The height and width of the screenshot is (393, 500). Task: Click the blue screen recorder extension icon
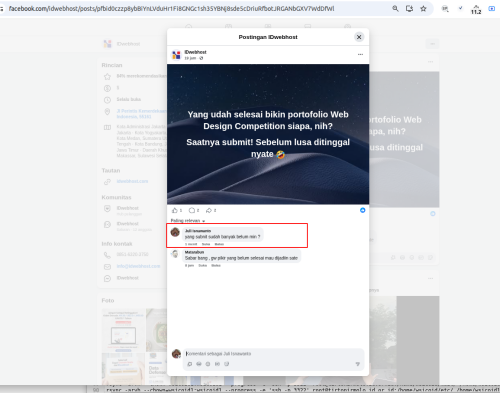coord(492,9)
